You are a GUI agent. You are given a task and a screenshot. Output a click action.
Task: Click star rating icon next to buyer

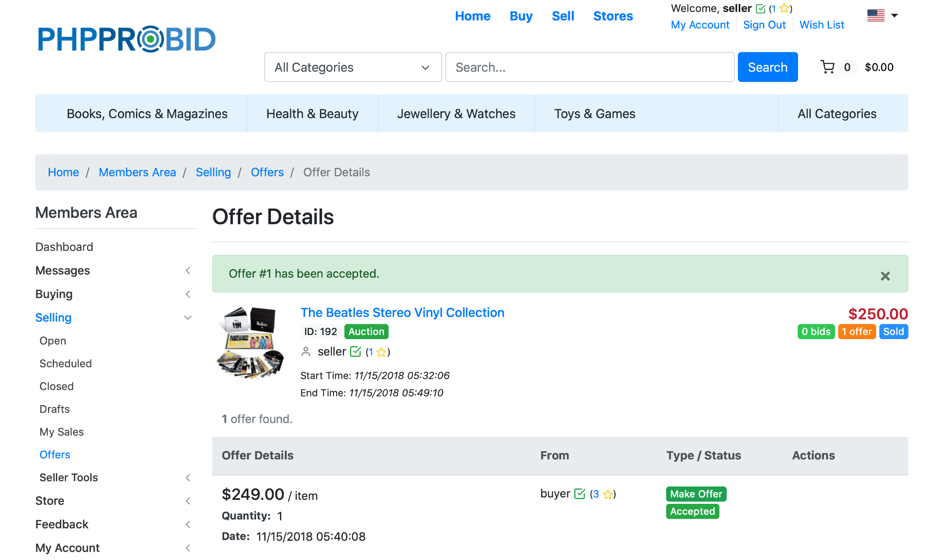(608, 494)
